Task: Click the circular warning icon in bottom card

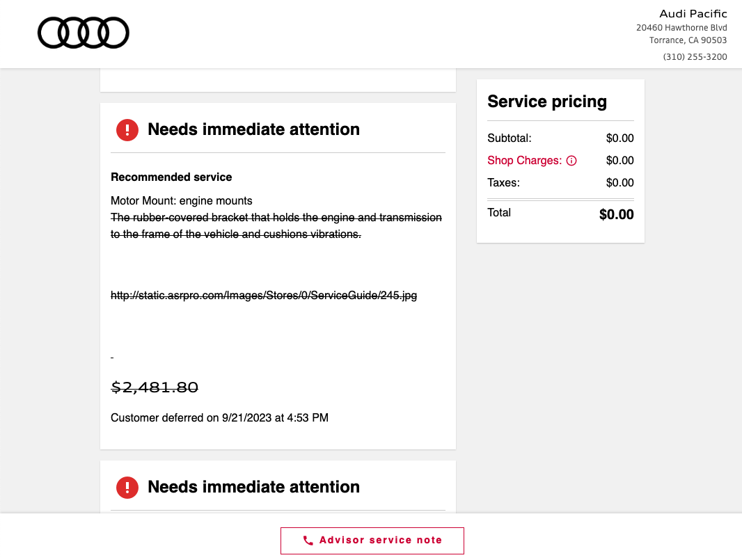Action: (127, 487)
